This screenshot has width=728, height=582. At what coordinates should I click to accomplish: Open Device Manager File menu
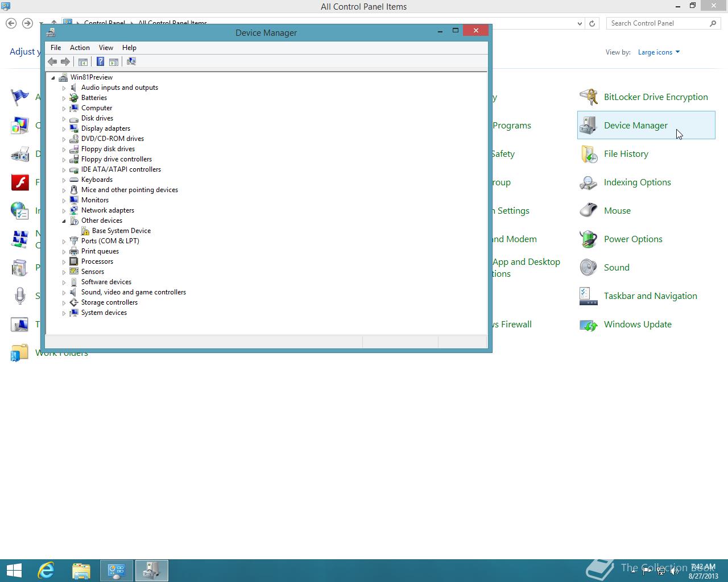tap(56, 48)
